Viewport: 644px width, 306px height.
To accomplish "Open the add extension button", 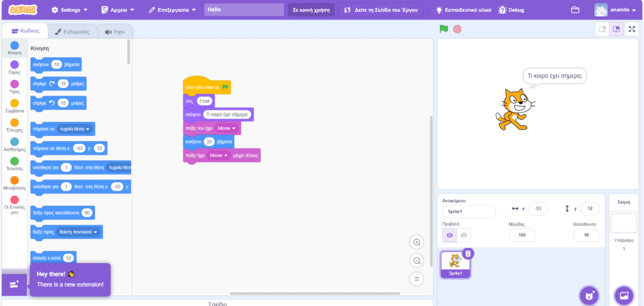I will [x=14, y=284].
